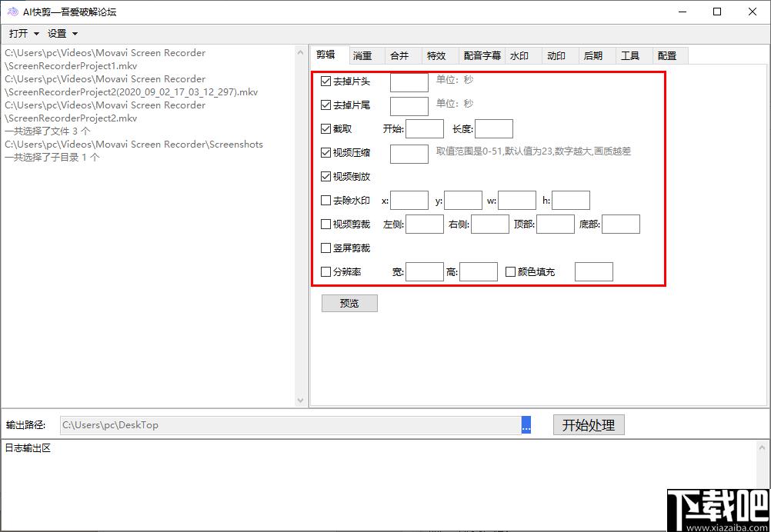
Task: Switch to the 剪辑 tab
Action: coord(329,55)
